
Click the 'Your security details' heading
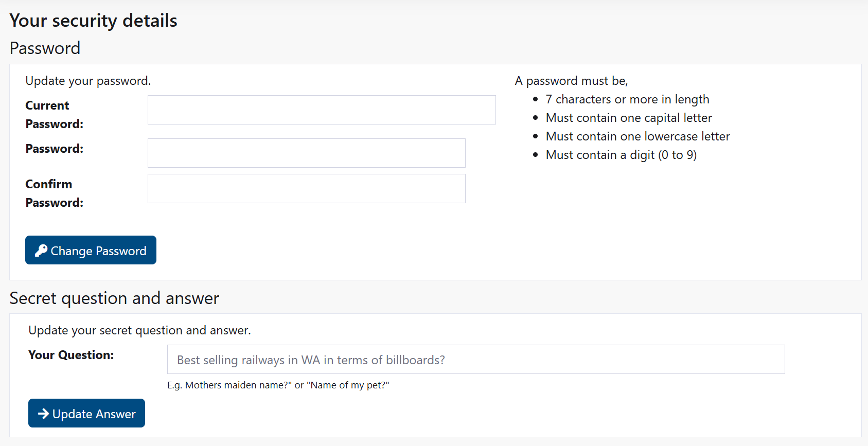pos(93,21)
